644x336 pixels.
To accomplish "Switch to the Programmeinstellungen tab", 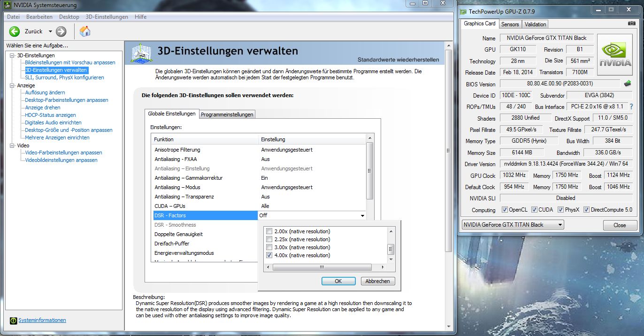I will pos(227,115).
